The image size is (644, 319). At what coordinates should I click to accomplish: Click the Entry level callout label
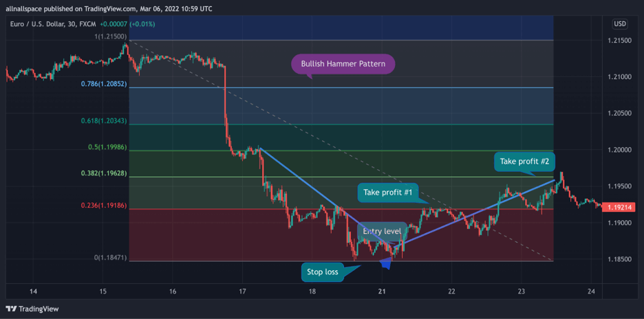[382, 232]
